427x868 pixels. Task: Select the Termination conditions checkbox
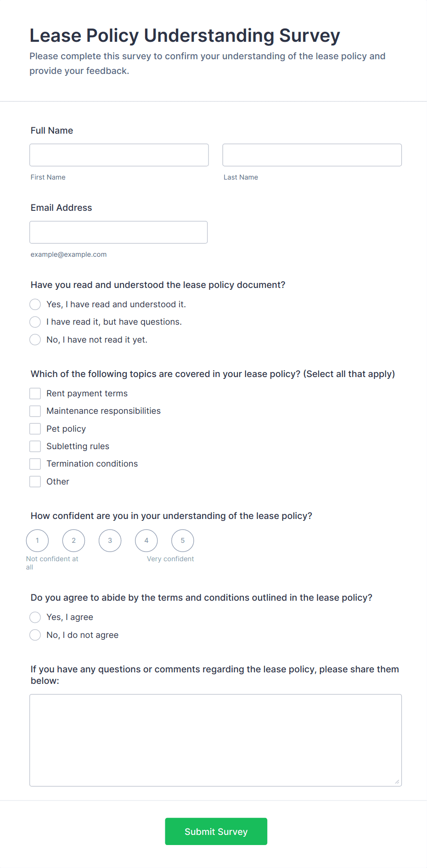[35, 464]
